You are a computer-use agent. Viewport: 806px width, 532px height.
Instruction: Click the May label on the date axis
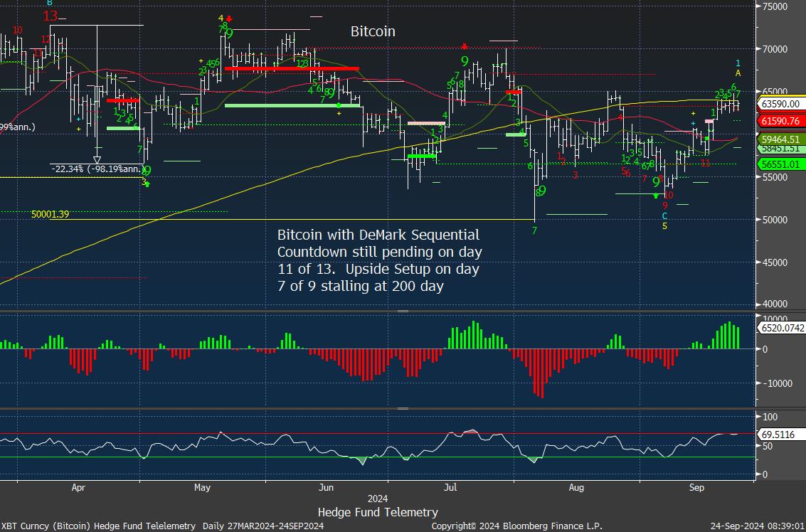(x=202, y=487)
